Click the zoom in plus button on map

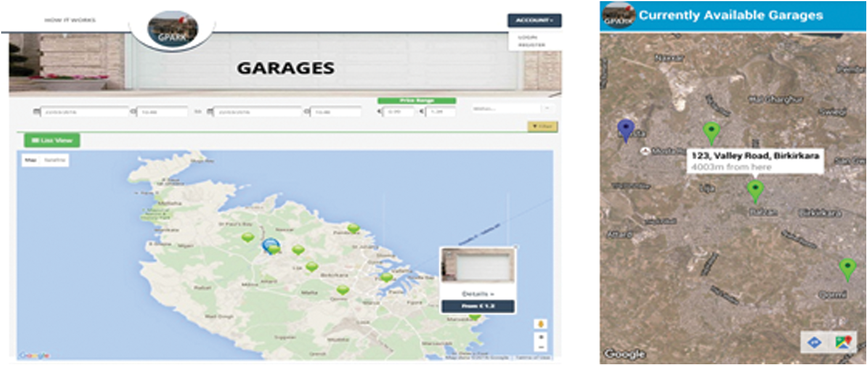coord(541,337)
